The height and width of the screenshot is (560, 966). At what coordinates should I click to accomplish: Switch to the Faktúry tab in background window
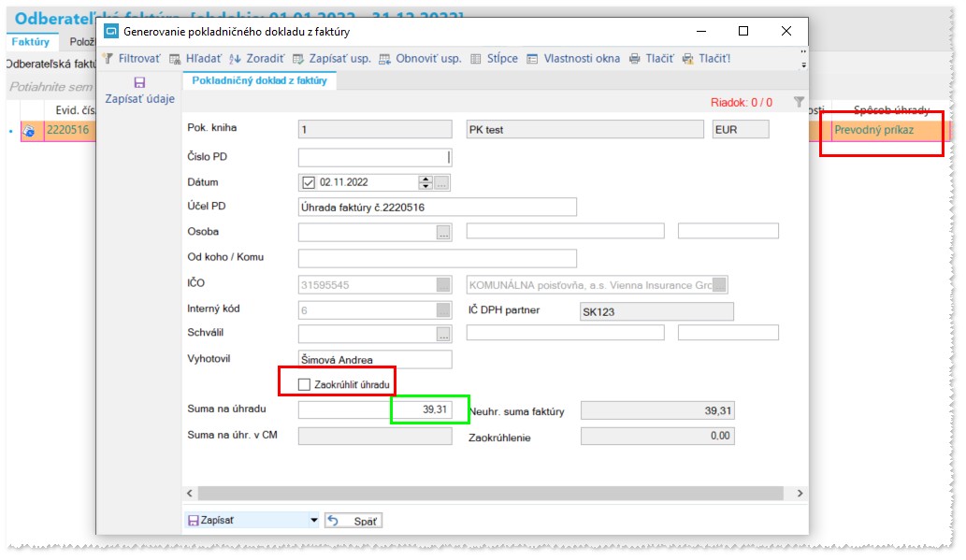coord(30,42)
